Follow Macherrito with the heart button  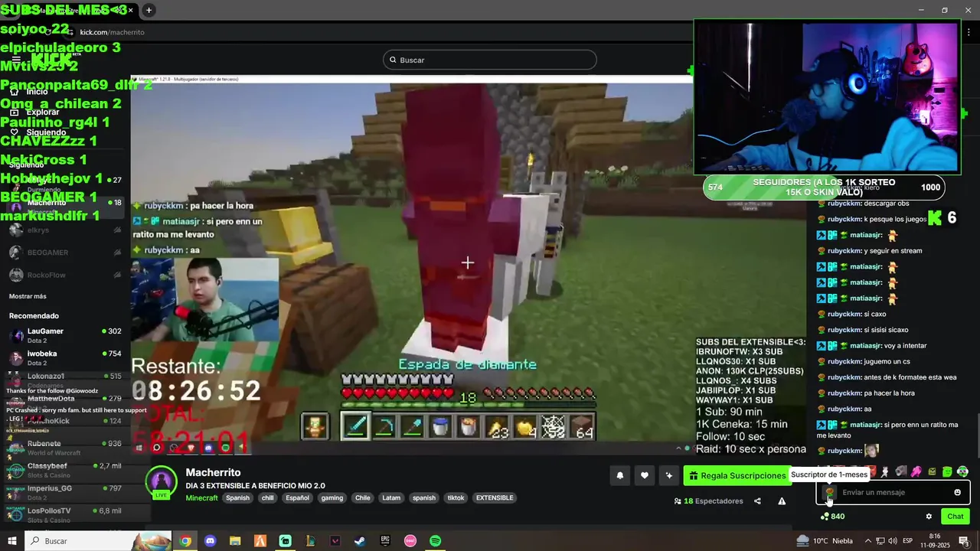pyautogui.click(x=645, y=475)
